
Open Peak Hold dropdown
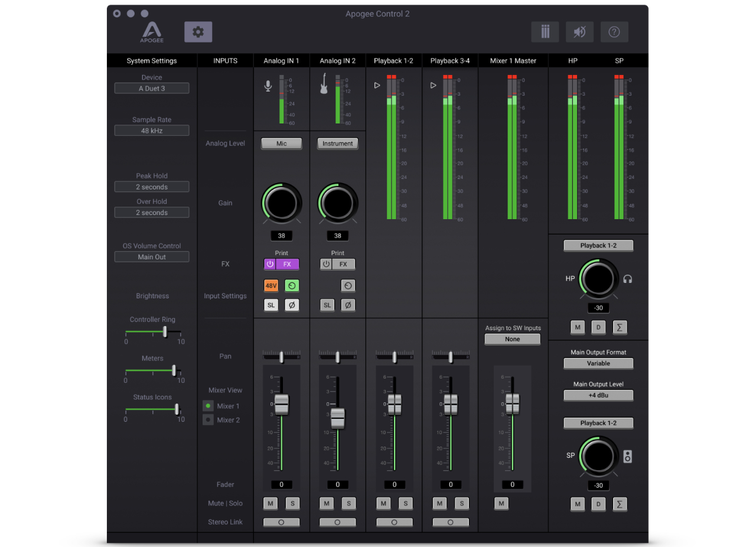pyautogui.click(x=152, y=187)
